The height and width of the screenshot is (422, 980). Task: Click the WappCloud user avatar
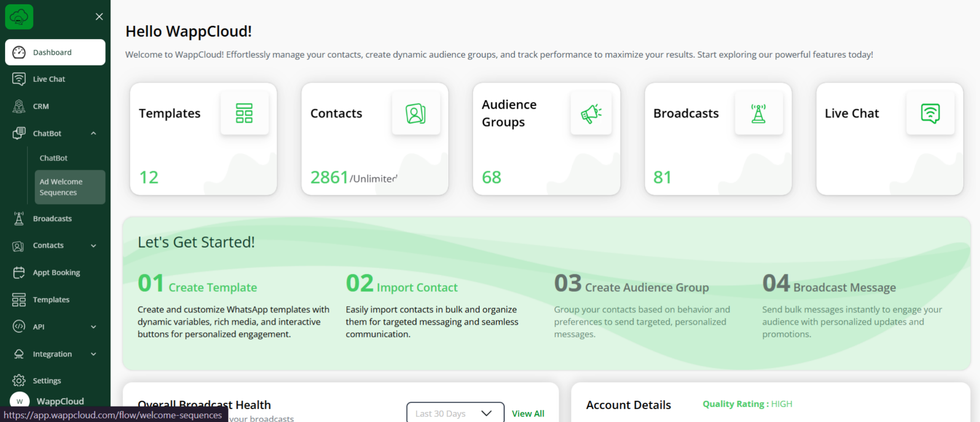tap(19, 400)
